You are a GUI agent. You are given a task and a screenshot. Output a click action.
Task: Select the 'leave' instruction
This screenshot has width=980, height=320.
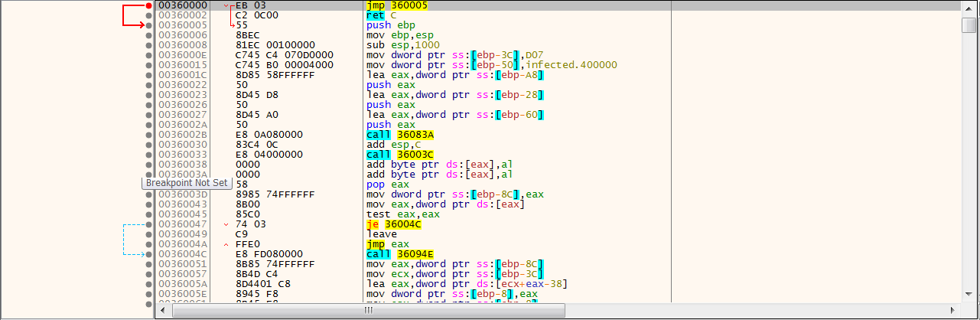(382, 234)
